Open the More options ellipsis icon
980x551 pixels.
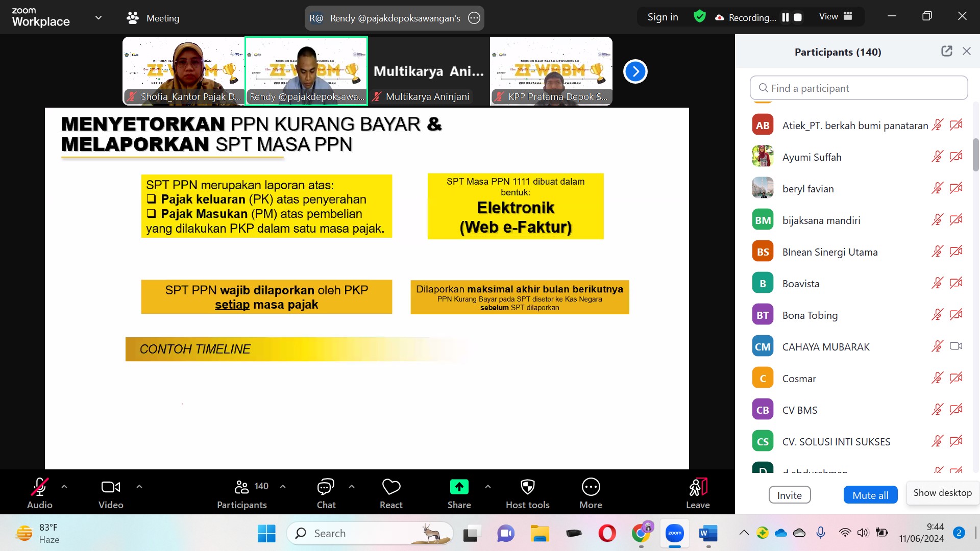tap(591, 487)
